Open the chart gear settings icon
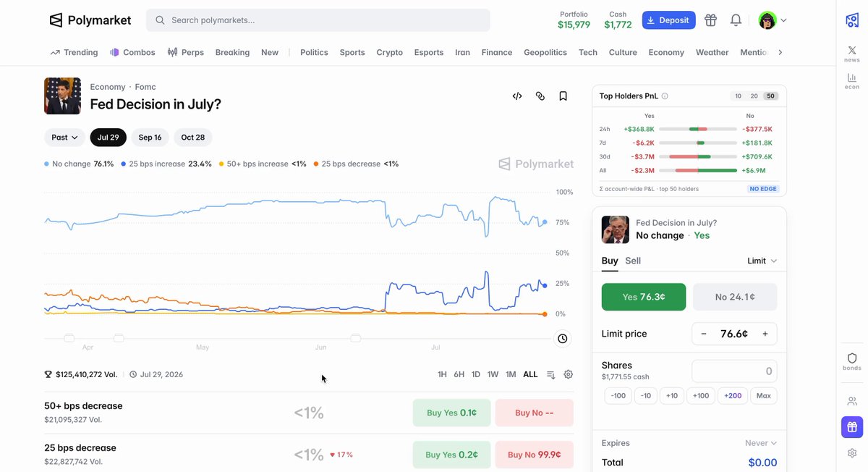This screenshot has width=868, height=472. click(569, 374)
